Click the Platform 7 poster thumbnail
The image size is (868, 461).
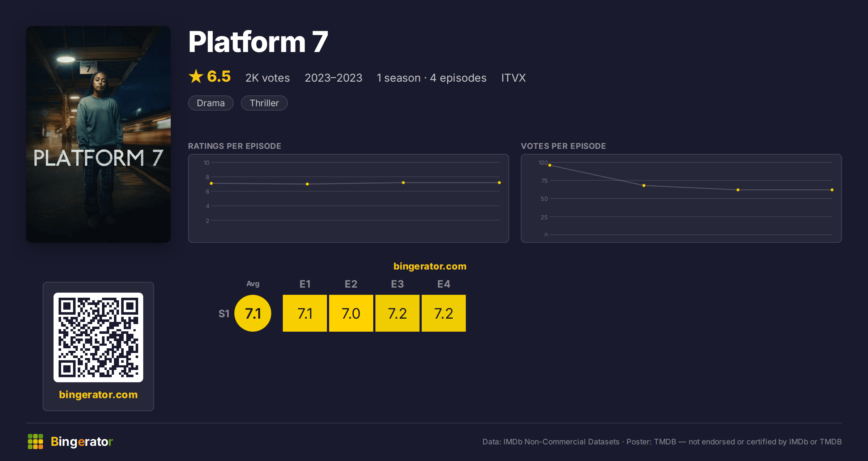tap(98, 134)
